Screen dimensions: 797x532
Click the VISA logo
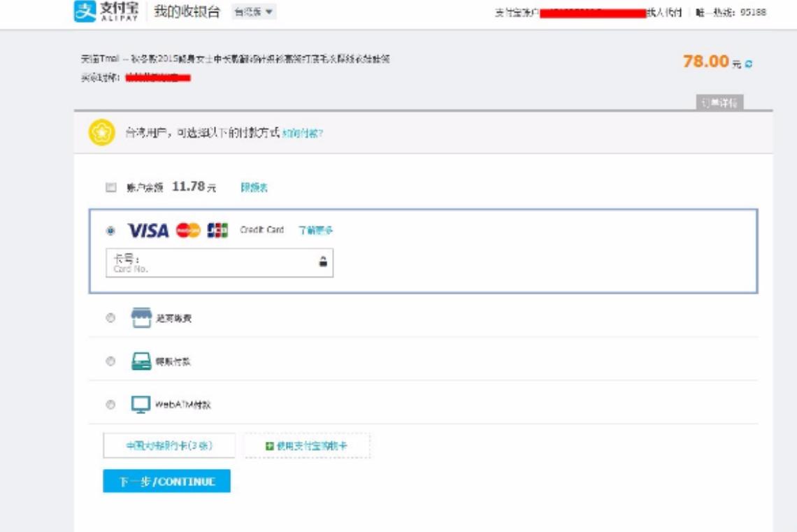tap(148, 230)
